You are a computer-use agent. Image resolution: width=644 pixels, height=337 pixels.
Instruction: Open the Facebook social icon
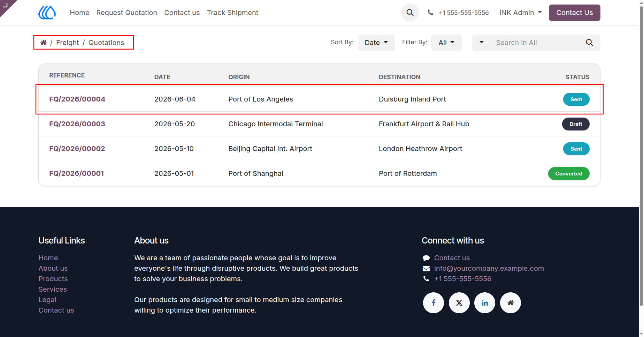pos(434,303)
